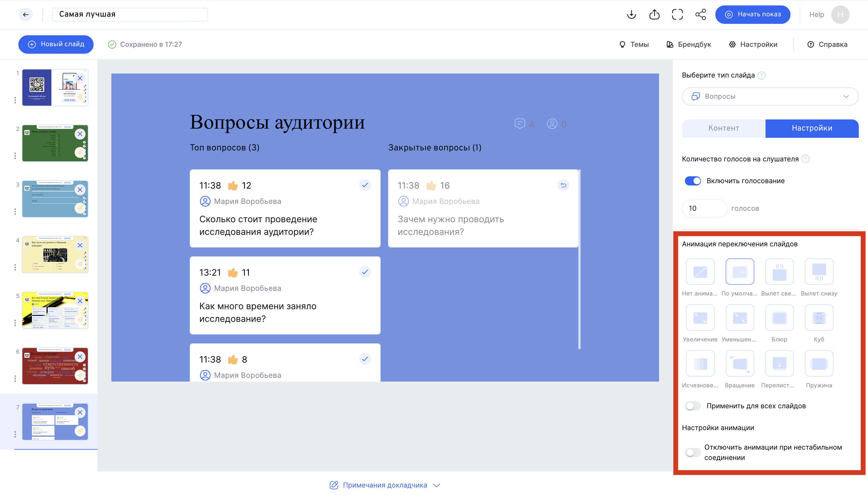Enable Применить для всех слайдов switch
The image size is (868, 499).
pyautogui.click(x=693, y=406)
